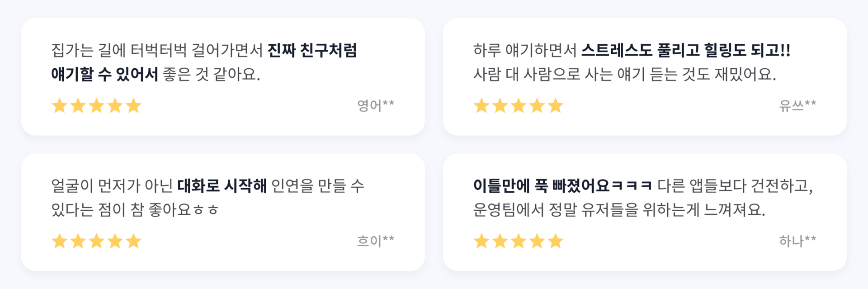The image size is (868, 289).
Task: Click the text 좋은 것 같아요
Action: tap(212, 74)
